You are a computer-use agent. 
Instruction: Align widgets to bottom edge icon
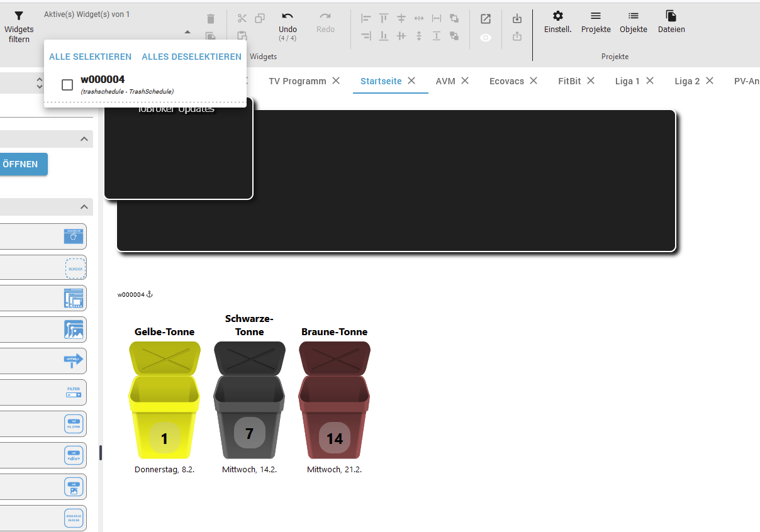pyautogui.click(x=384, y=36)
